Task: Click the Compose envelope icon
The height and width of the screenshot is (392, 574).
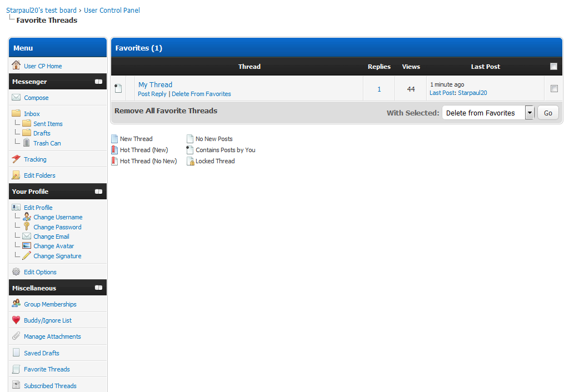Action: click(16, 98)
